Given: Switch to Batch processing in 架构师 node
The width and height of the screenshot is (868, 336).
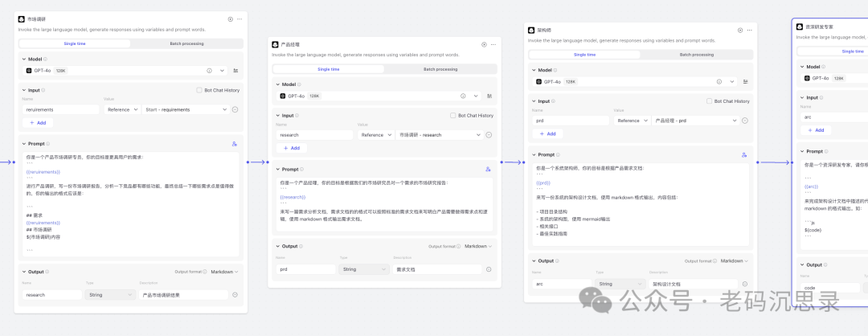Looking at the screenshot, I should (x=696, y=55).
